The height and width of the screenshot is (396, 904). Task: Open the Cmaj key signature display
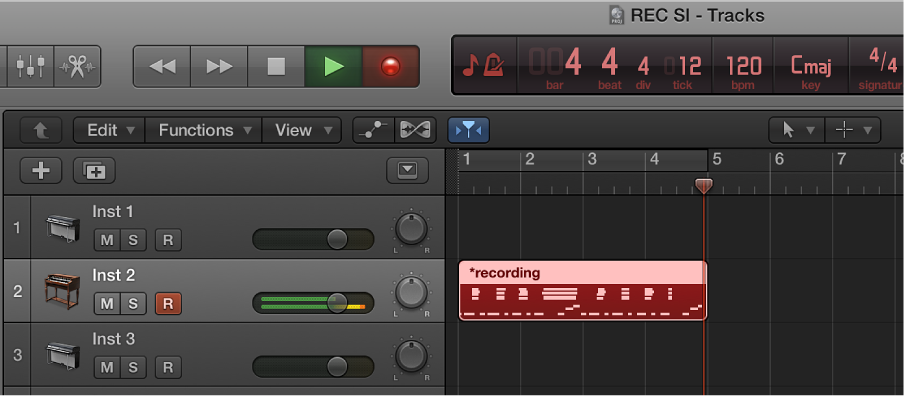[811, 66]
